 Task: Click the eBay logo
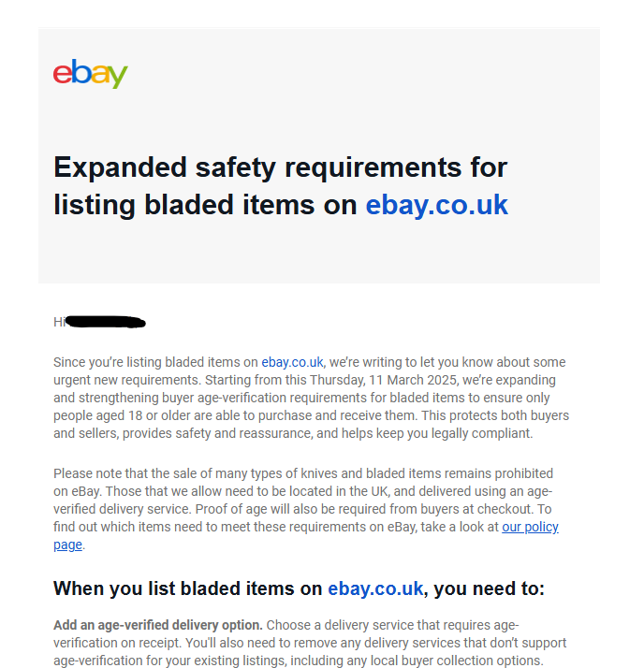click(x=90, y=74)
